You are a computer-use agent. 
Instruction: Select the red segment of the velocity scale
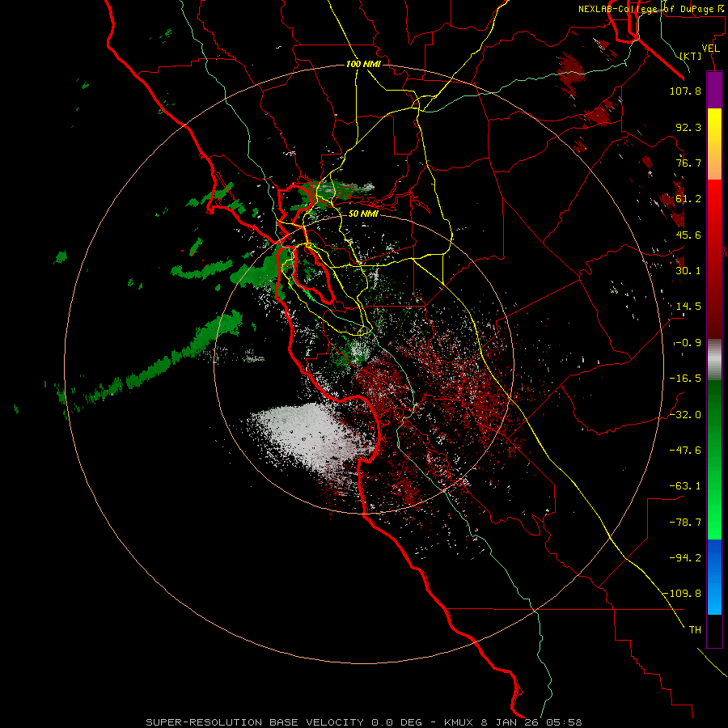[x=714, y=259]
